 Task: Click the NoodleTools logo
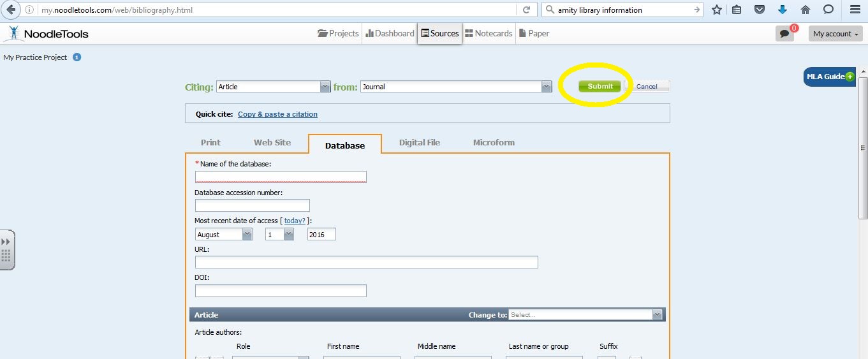coord(46,34)
